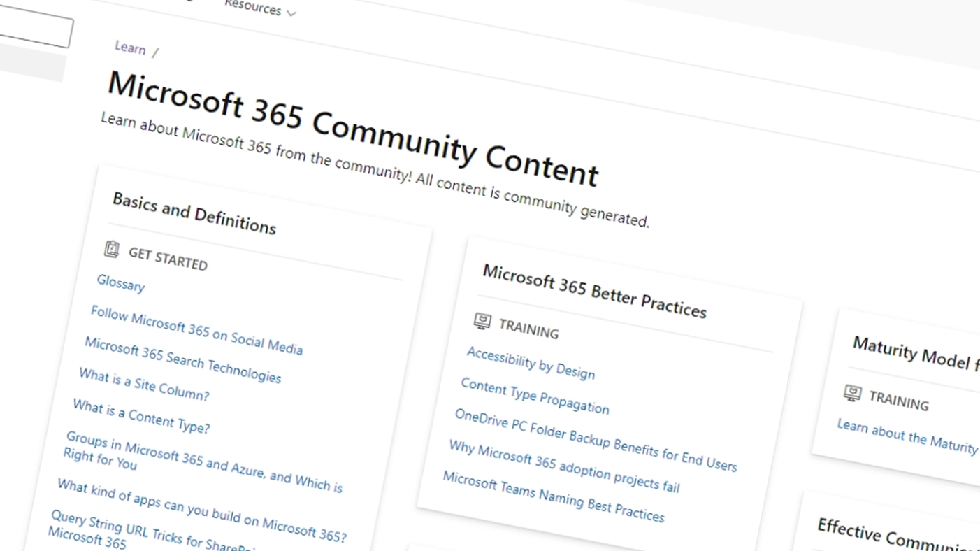Click the GET STARTED clipboard icon
980x551 pixels.
point(112,250)
